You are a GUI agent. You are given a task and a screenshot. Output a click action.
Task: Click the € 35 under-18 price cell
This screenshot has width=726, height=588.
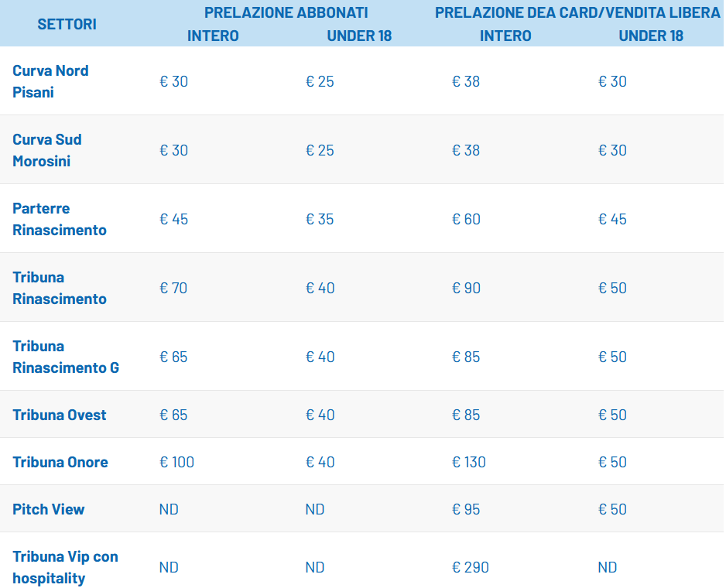coord(320,219)
